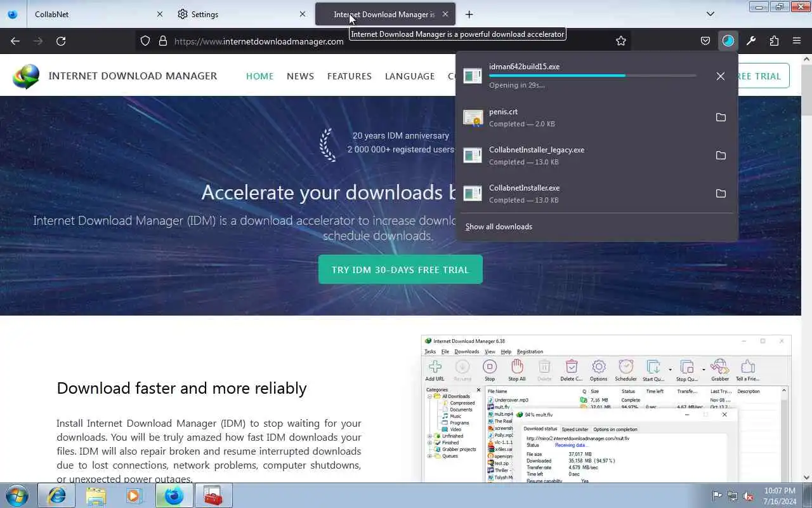Click the idman642build15.exe download progress bar
Screen dimensions: 812x508
pyautogui.click(x=593, y=76)
